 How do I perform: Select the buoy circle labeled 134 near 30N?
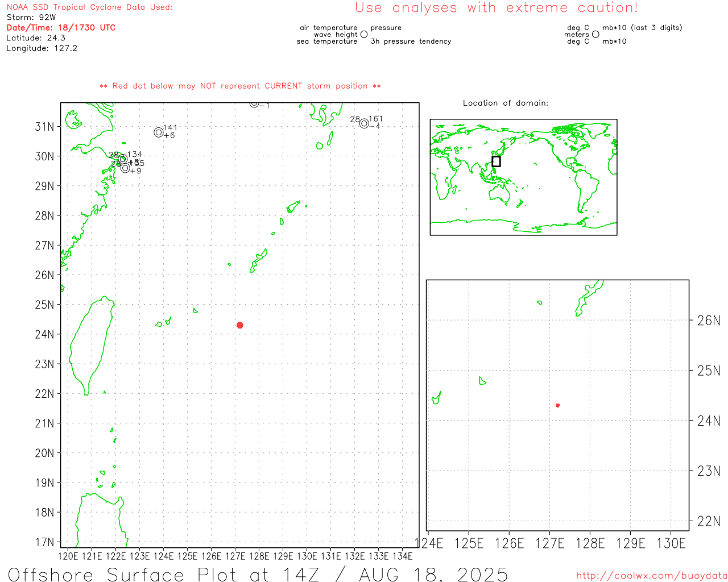[122, 159]
